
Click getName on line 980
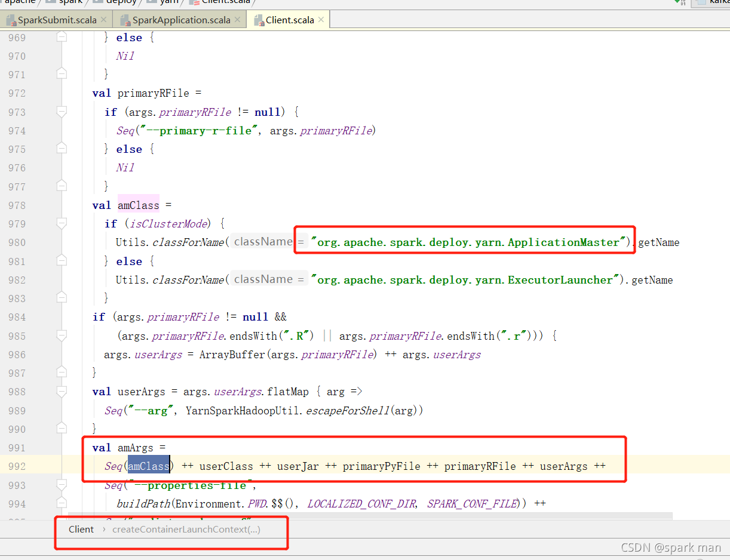click(659, 242)
